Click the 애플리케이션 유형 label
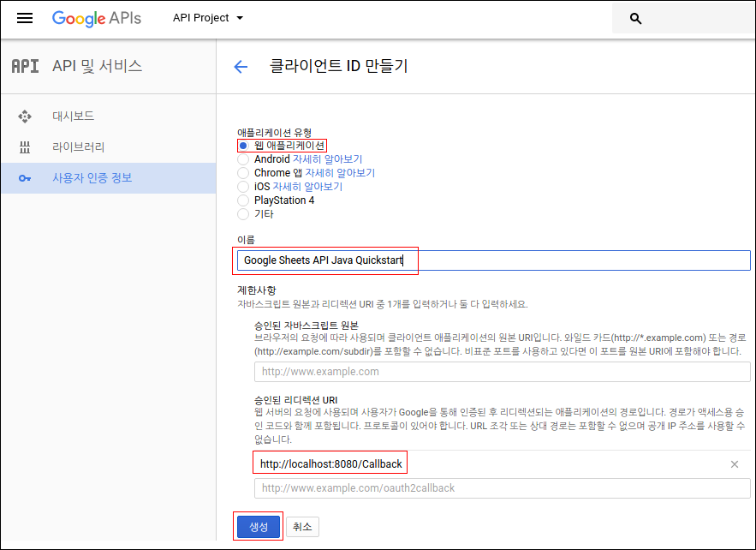This screenshot has width=756, height=550. 274,132
